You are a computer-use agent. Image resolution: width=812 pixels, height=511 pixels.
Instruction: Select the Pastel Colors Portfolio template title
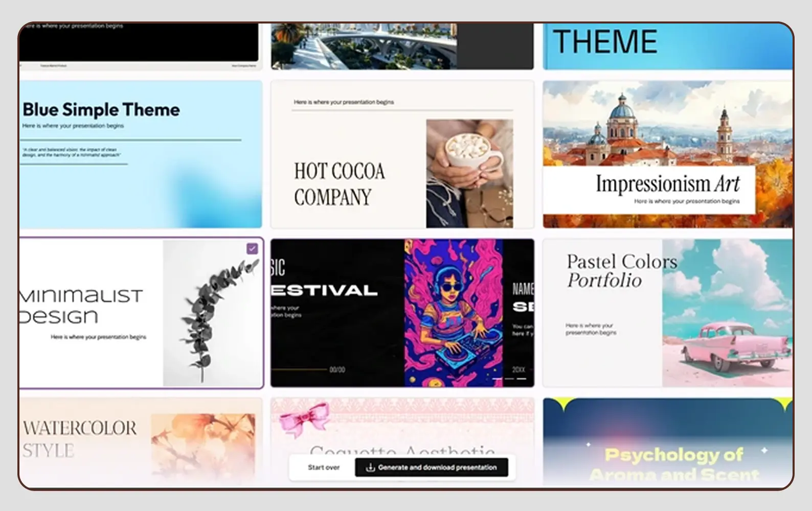pos(621,271)
